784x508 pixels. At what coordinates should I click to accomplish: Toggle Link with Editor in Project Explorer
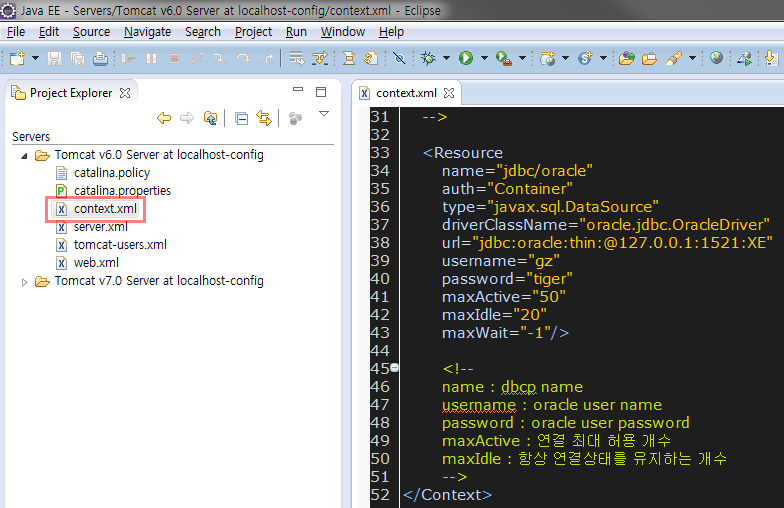click(264, 119)
